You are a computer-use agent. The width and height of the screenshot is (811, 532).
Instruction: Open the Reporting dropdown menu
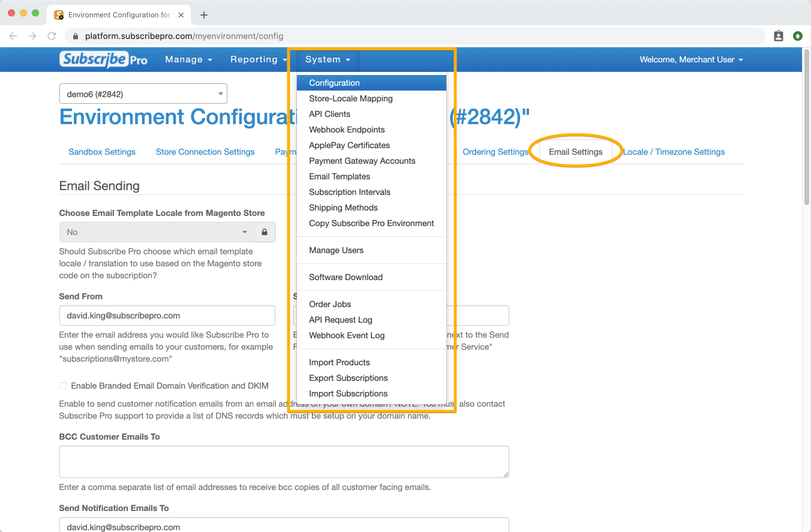pos(259,59)
